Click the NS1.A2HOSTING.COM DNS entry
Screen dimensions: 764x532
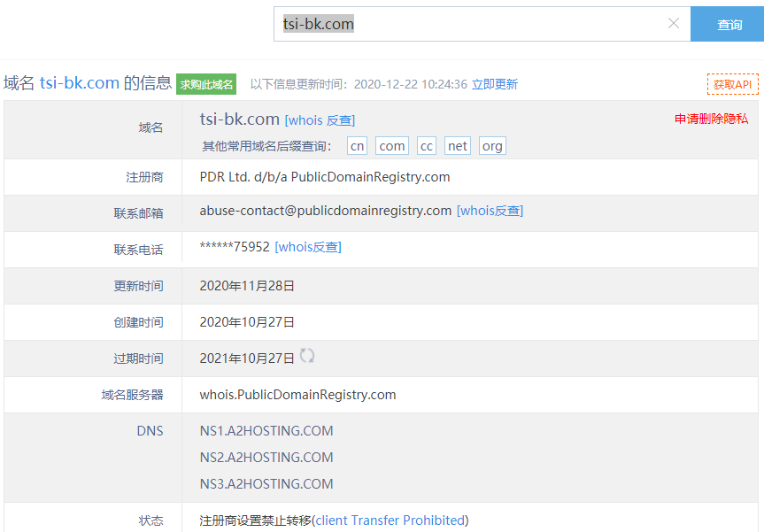(x=266, y=431)
